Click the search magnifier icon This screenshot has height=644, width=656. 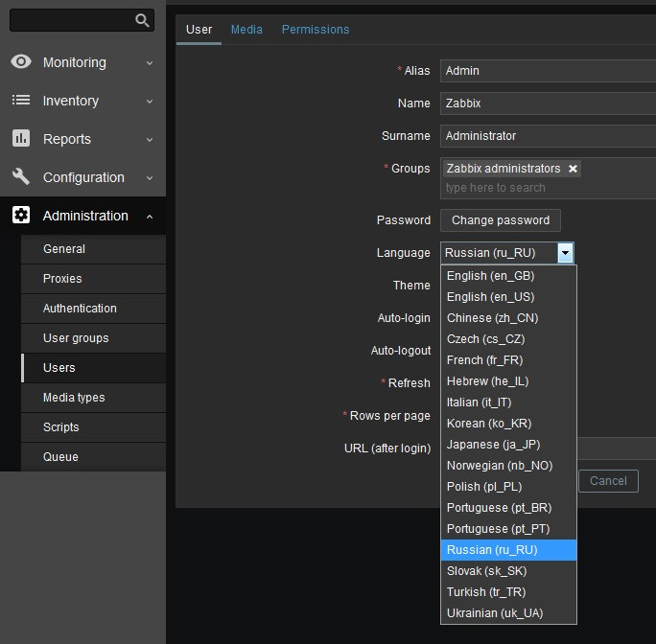click(142, 20)
